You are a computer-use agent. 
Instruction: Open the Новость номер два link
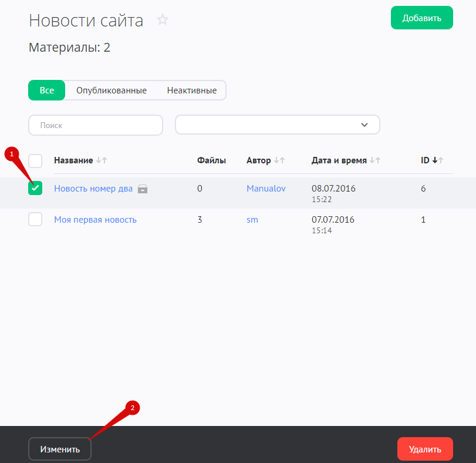93,189
